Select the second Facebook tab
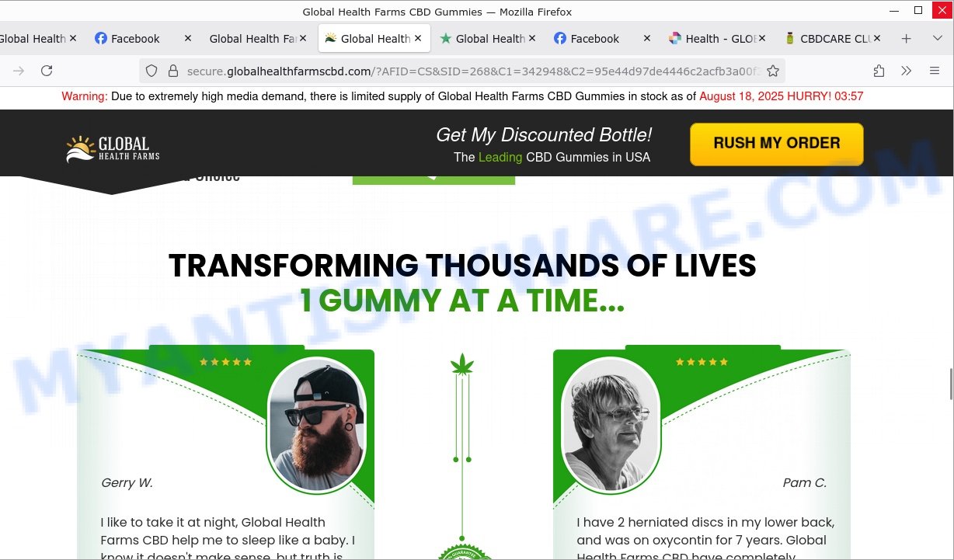The height and width of the screenshot is (560, 954). (593, 38)
